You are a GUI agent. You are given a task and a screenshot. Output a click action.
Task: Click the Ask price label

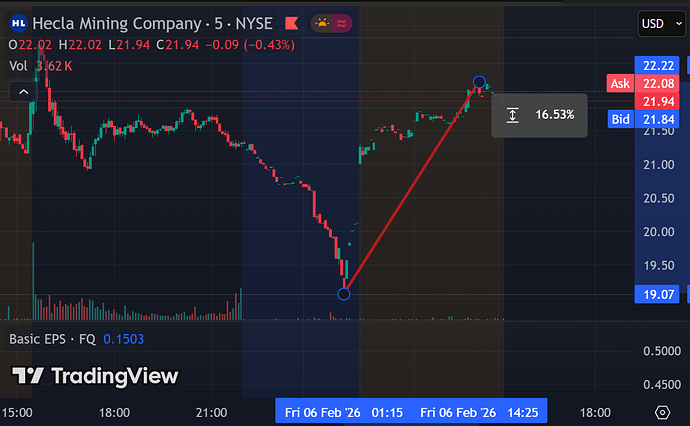point(620,84)
